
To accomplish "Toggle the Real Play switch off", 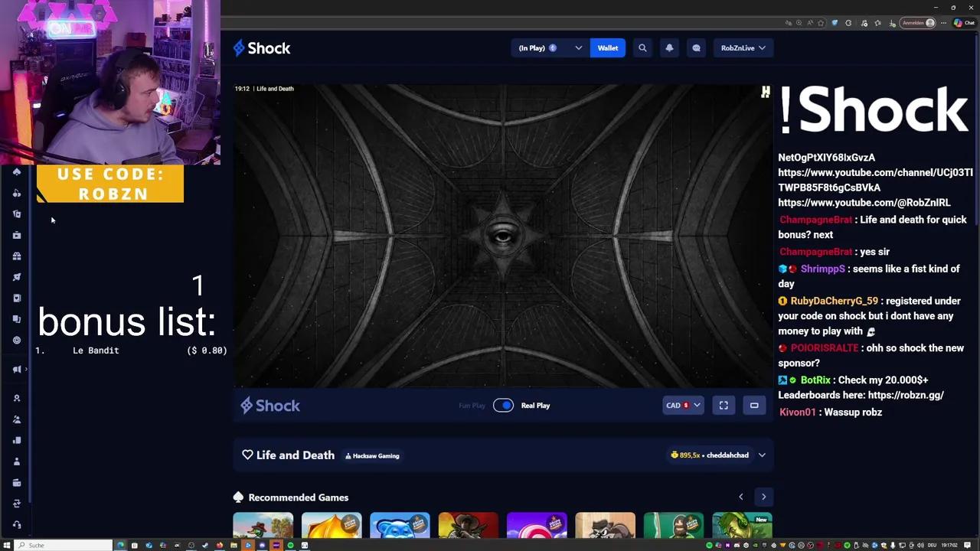I will click(x=503, y=405).
